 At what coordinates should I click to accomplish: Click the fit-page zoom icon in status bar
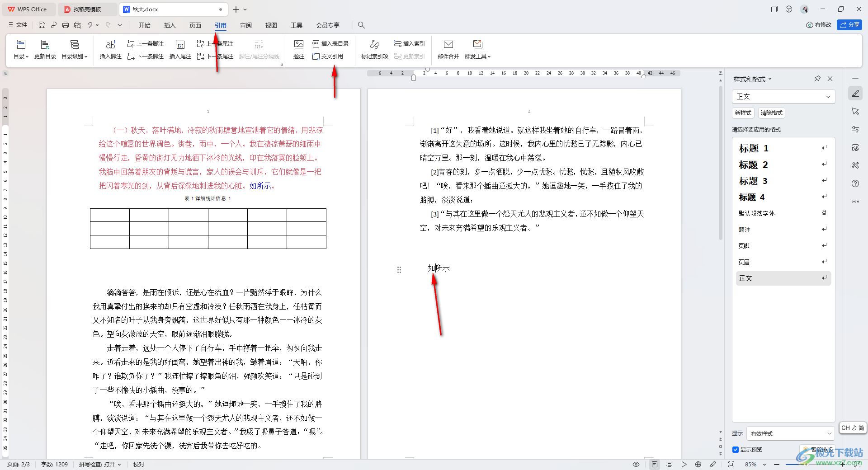[x=731, y=465]
